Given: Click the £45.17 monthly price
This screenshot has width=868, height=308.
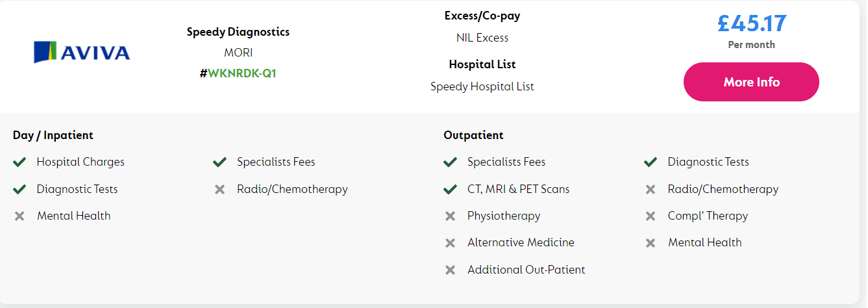Looking at the screenshot, I should [x=752, y=23].
